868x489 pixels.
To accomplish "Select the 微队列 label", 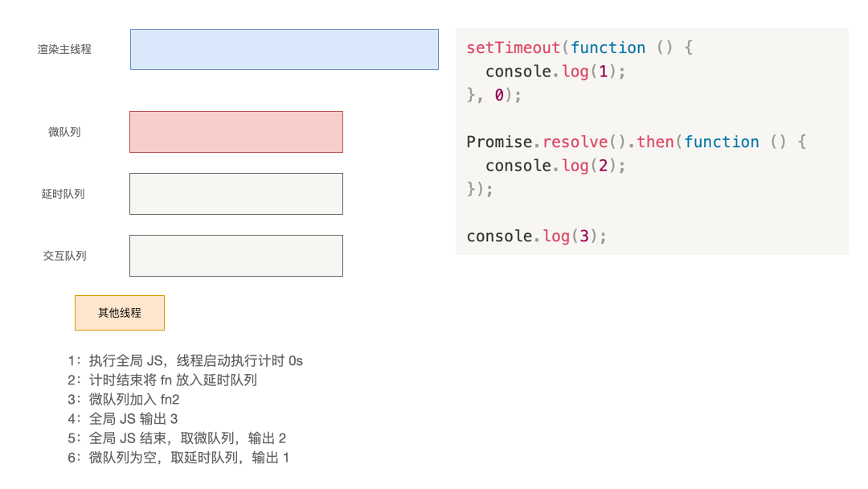I will coord(64,132).
